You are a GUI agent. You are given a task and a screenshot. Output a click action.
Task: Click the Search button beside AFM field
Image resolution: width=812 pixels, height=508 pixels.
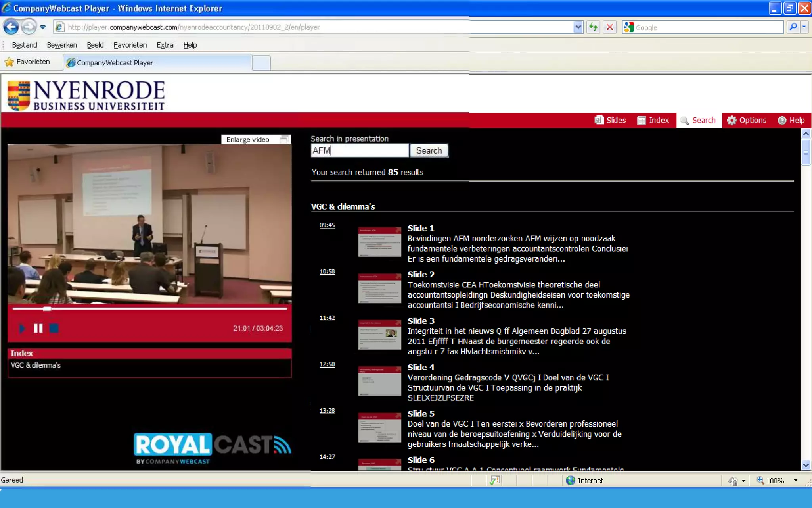tap(429, 150)
